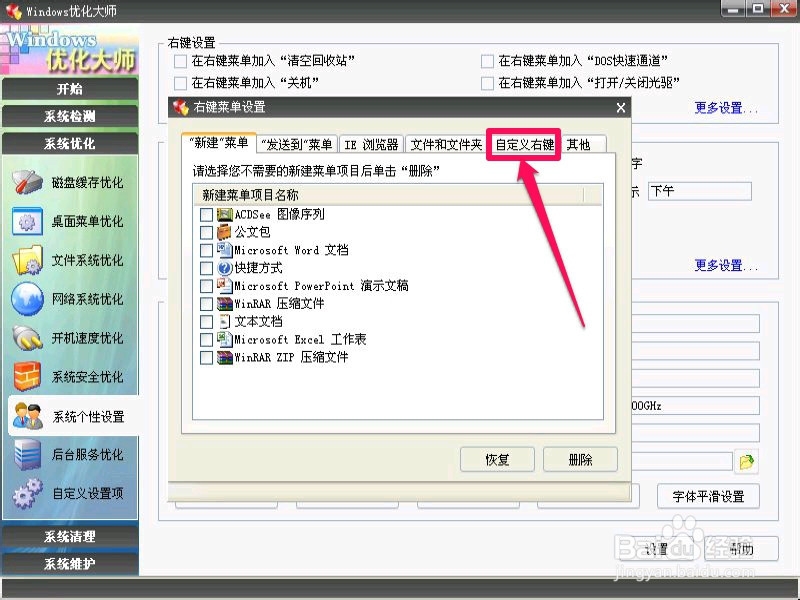
Task: Click the 设置 button in main window
Action: click(657, 548)
